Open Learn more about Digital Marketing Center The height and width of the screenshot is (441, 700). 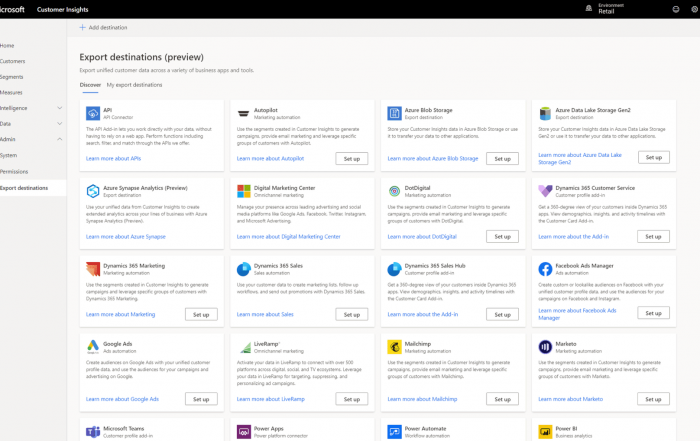(x=288, y=237)
